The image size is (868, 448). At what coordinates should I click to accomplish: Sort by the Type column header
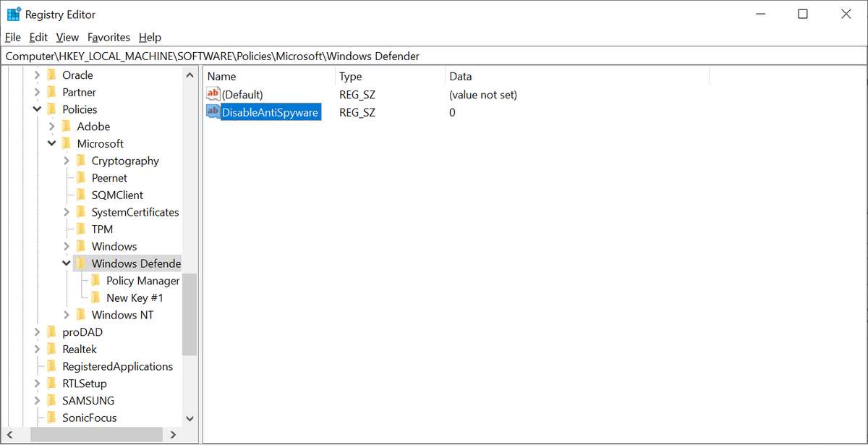[x=391, y=76]
